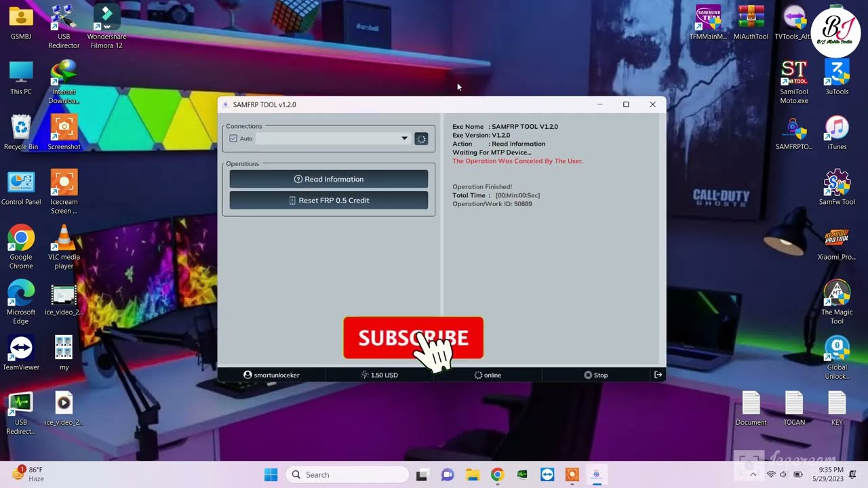Open This PC desktop icon
Screen dimensions: 868x488
[21, 78]
